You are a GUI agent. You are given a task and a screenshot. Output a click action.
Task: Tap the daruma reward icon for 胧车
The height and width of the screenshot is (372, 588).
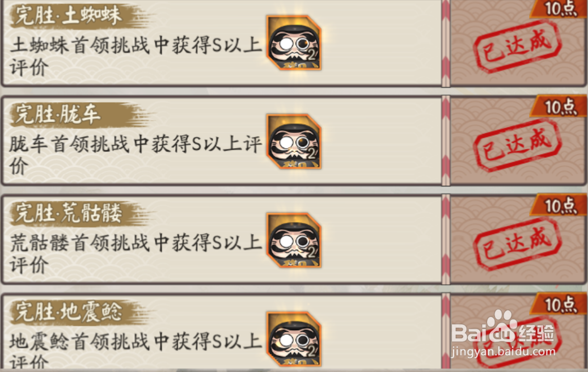294,141
